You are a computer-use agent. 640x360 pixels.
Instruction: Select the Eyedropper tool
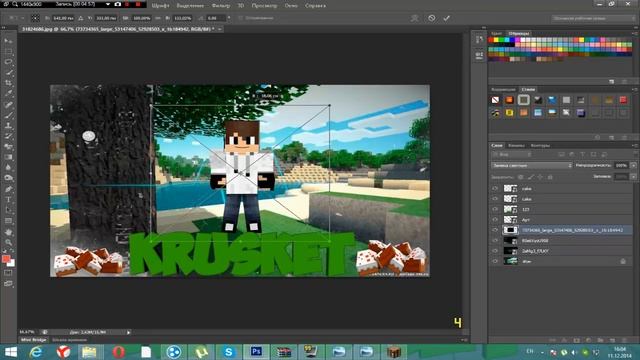click(8, 93)
